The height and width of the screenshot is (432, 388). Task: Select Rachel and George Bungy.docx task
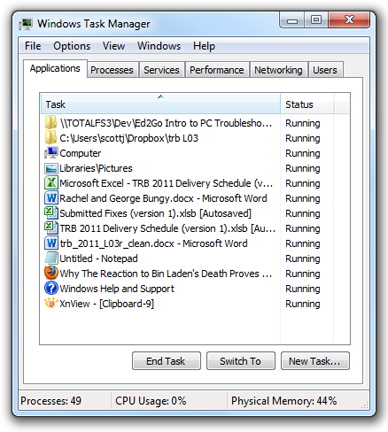[x=195, y=198]
